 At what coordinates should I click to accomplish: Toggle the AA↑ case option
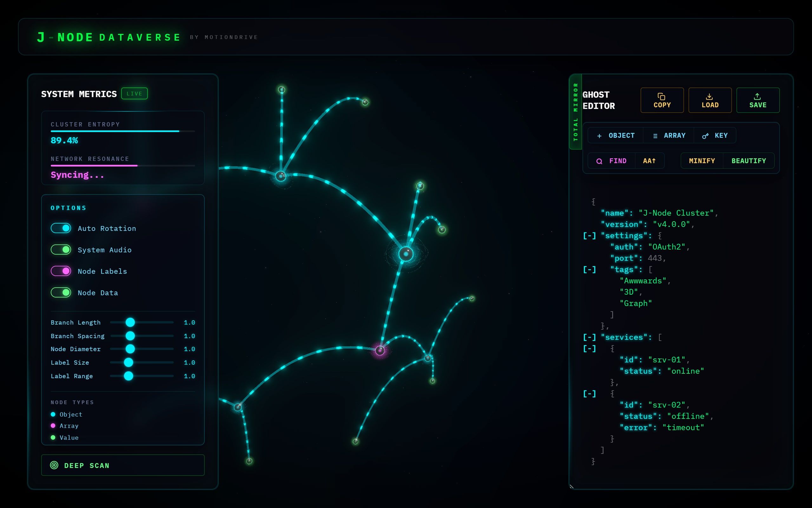click(649, 161)
